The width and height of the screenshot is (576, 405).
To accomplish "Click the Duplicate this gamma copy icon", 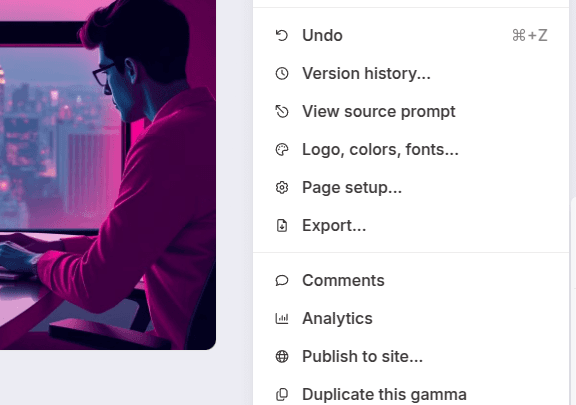I will click(x=282, y=394).
